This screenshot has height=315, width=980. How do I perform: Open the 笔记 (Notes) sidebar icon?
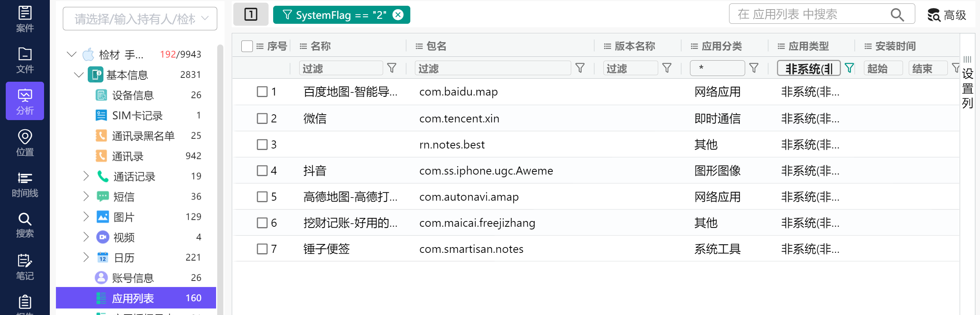pyautogui.click(x=25, y=267)
